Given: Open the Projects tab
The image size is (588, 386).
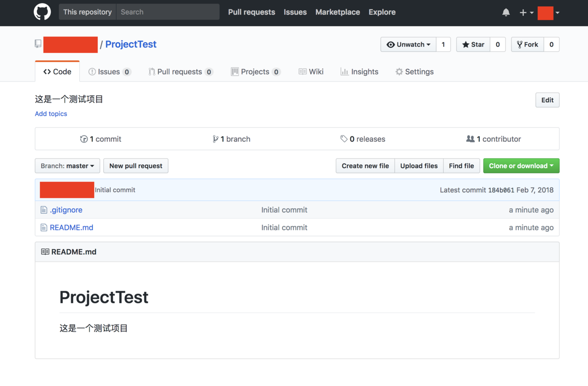Looking at the screenshot, I should pos(256,72).
